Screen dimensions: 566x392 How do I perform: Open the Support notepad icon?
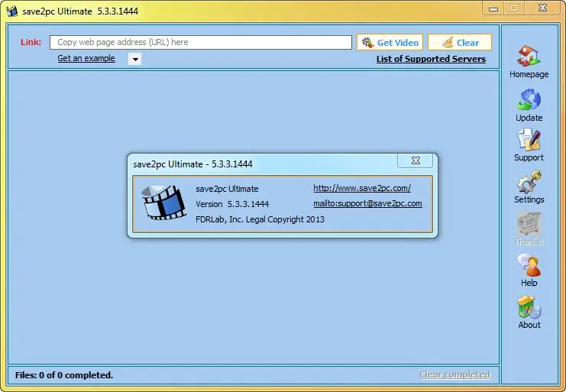[x=529, y=140]
